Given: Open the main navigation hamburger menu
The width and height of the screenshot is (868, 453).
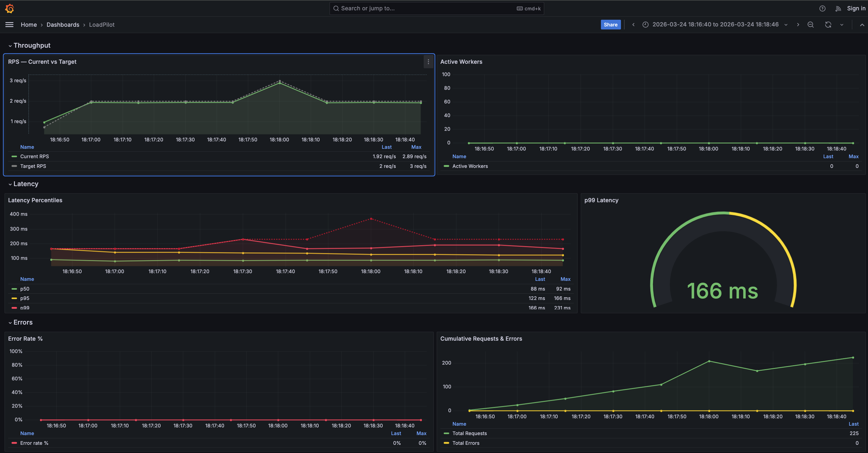Looking at the screenshot, I should pyautogui.click(x=9, y=24).
